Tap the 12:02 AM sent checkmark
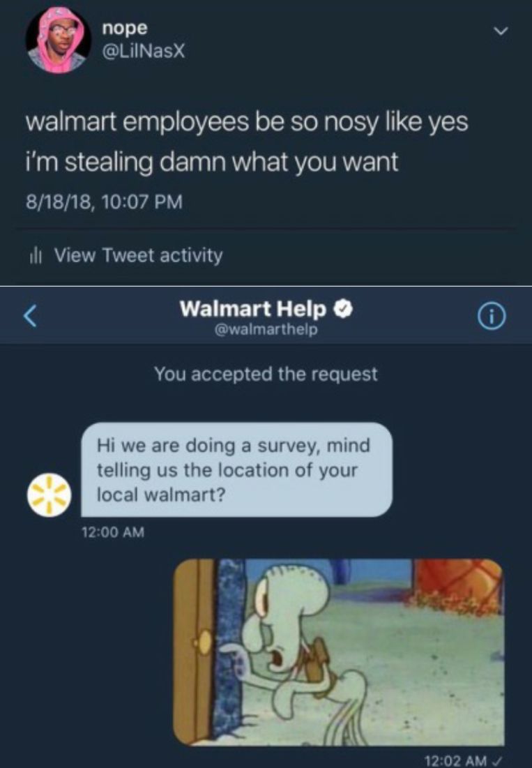The height and width of the screenshot is (768, 532). [x=499, y=760]
